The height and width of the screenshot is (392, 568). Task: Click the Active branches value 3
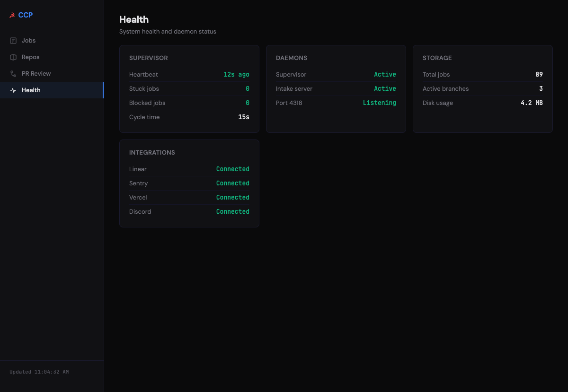tap(541, 89)
